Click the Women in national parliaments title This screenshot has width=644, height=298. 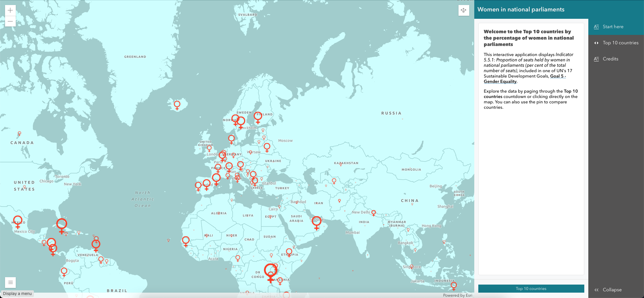(x=521, y=9)
